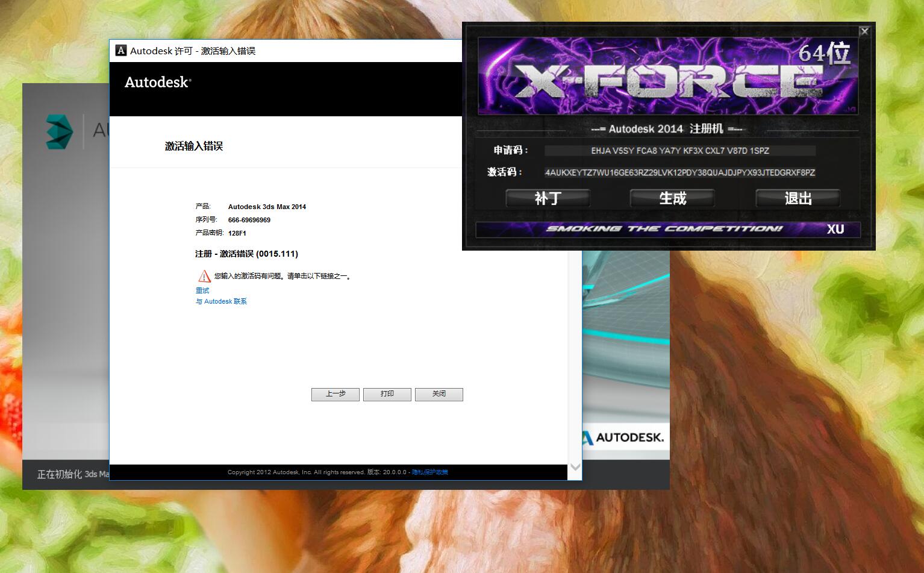Click the '注册 - 激活错误 (0015.111)' heading
This screenshot has height=573, width=924.
point(246,254)
